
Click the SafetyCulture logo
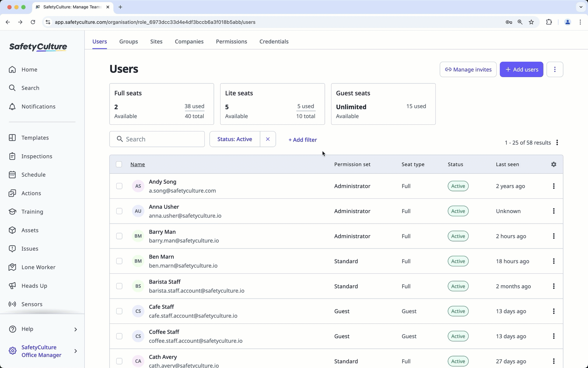[x=38, y=47]
